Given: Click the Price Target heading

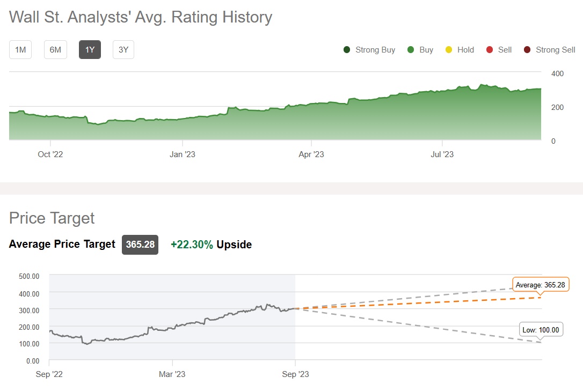Looking at the screenshot, I should click(x=52, y=218).
